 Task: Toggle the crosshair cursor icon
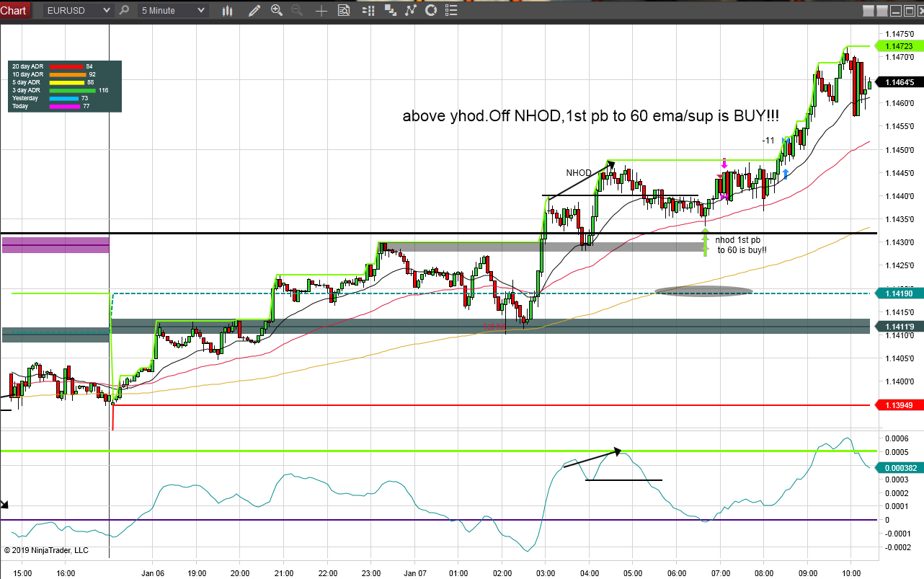(x=321, y=11)
